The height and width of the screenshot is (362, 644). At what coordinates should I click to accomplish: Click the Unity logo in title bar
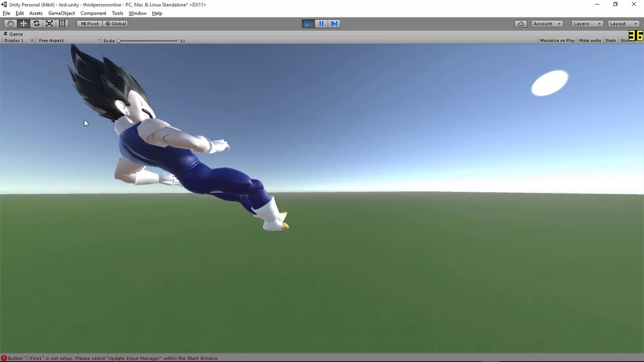point(4,5)
